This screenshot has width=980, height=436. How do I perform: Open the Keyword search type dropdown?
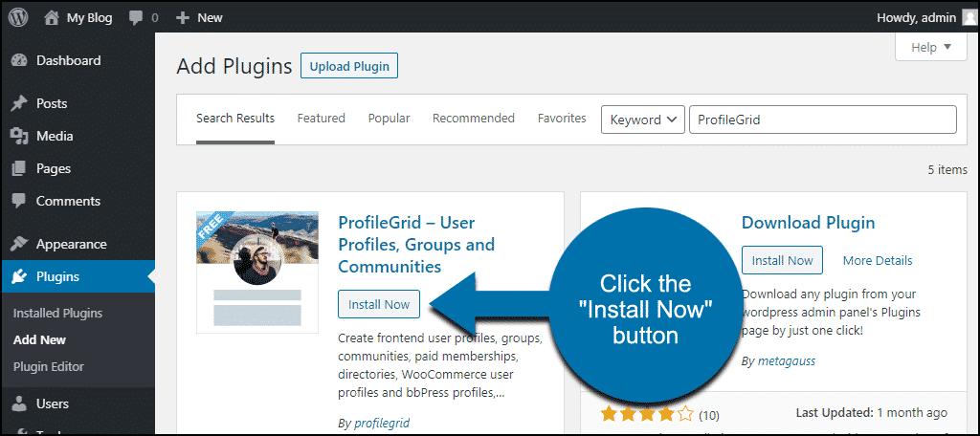point(643,120)
